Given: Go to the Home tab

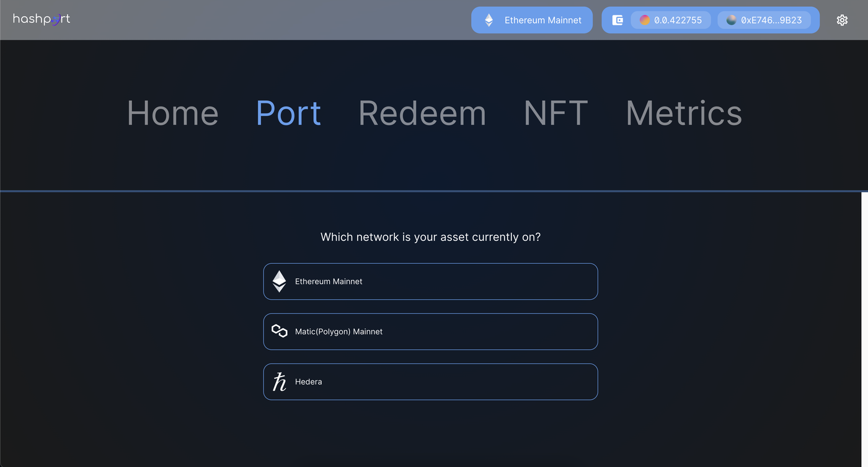Looking at the screenshot, I should tap(172, 113).
